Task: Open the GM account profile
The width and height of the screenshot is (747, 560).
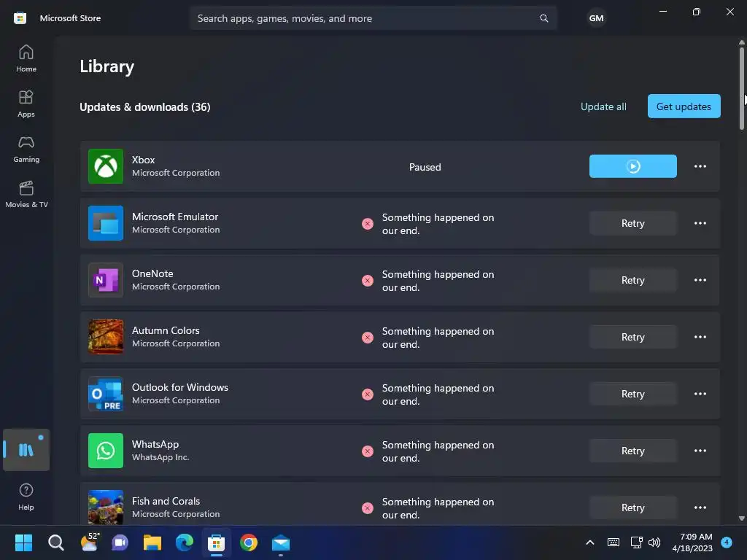Action: (x=596, y=18)
